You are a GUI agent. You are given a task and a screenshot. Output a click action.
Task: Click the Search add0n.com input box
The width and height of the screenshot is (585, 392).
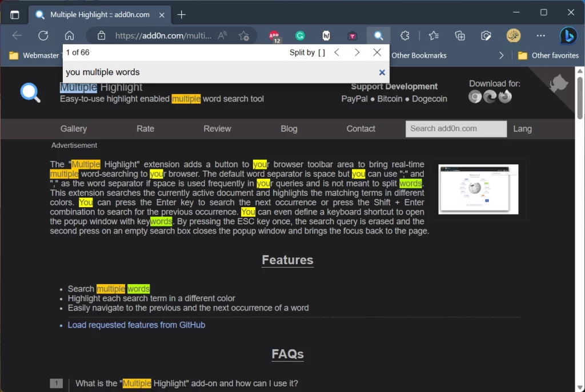coord(456,128)
